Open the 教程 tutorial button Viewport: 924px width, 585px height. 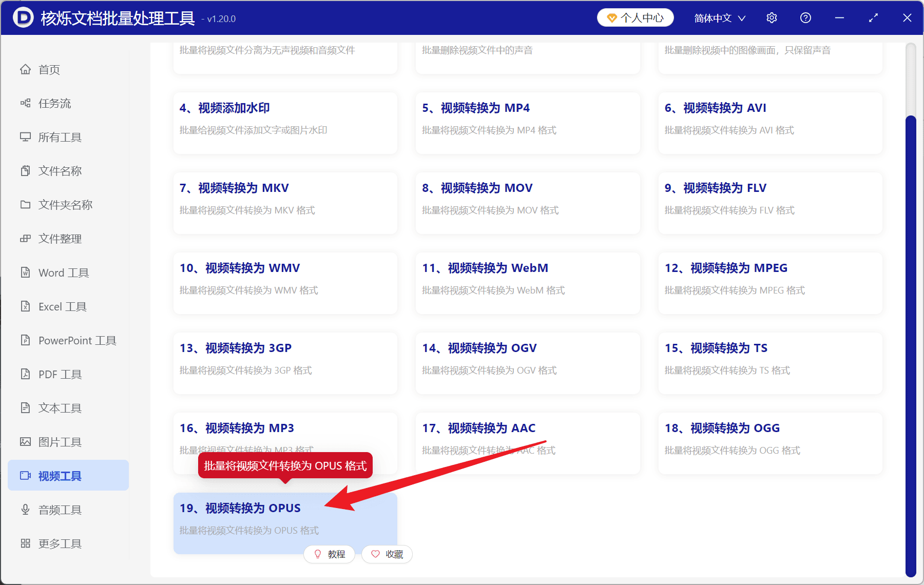click(x=329, y=554)
